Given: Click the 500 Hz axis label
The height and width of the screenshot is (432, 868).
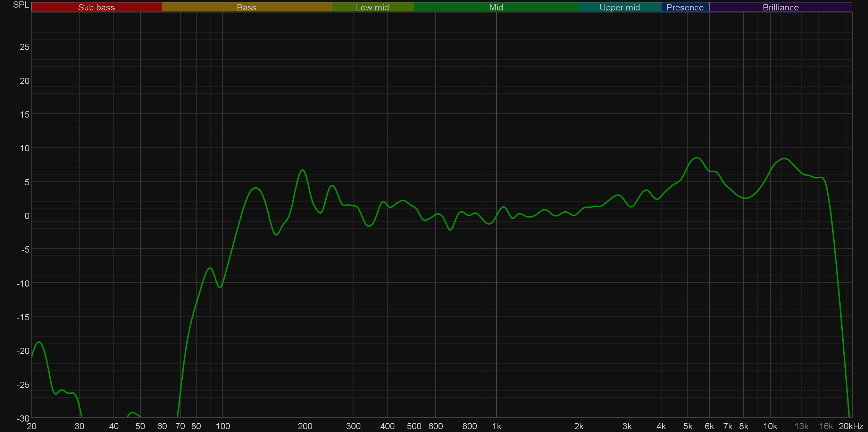Looking at the screenshot, I should tap(414, 426).
